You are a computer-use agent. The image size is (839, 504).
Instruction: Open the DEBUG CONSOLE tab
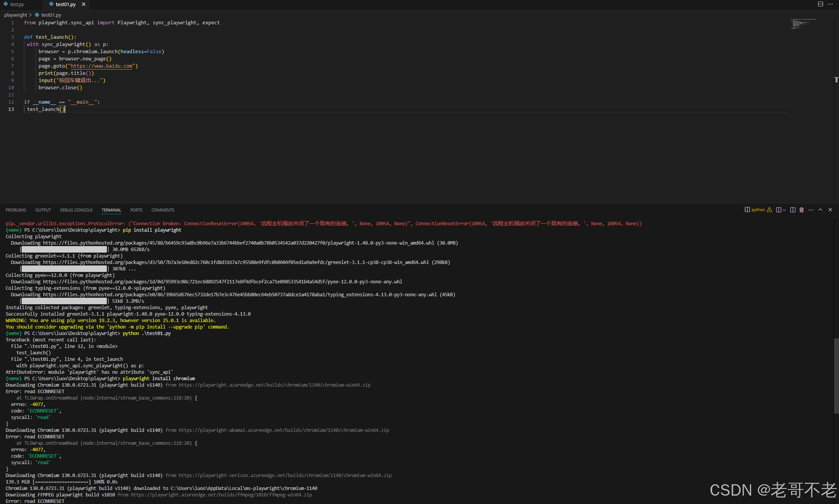[x=76, y=210]
